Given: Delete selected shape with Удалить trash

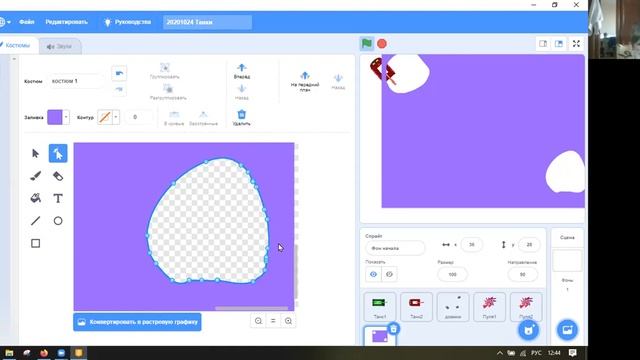Looking at the screenshot, I should pyautogui.click(x=242, y=118).
